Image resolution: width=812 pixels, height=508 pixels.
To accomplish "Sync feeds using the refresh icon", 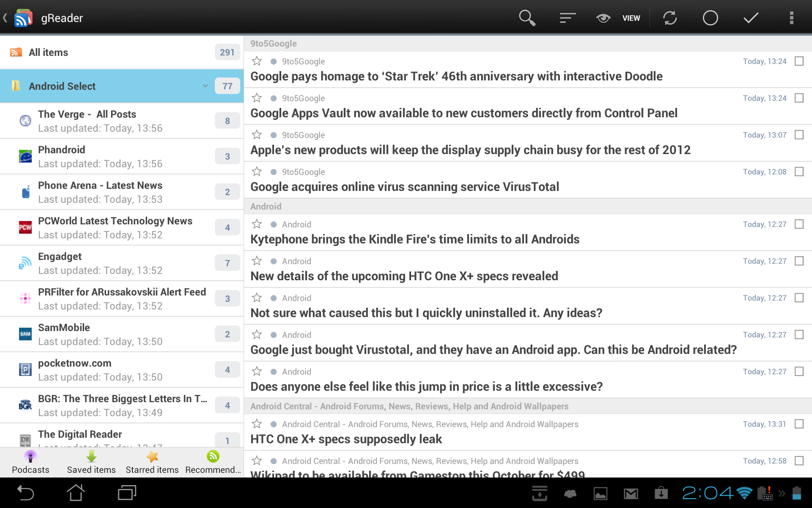I will pos(670,18).
